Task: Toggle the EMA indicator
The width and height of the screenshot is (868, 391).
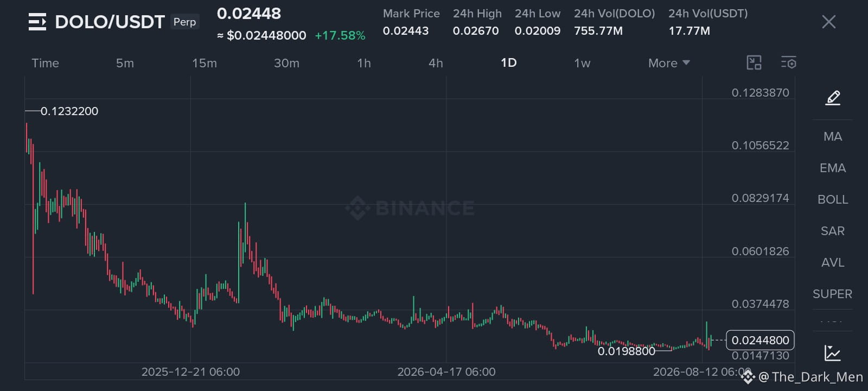Action: (x=833, y=168)
